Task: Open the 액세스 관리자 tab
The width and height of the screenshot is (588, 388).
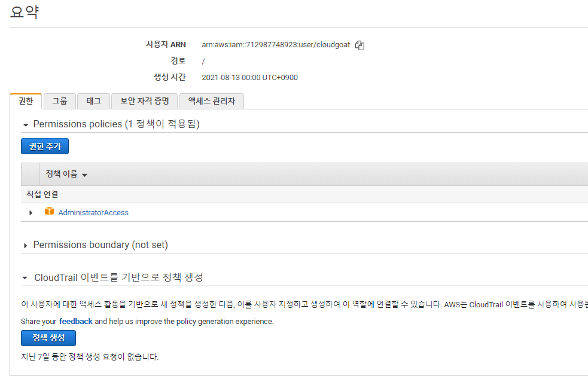Action: pyautogui.click(x=212, y=101)
